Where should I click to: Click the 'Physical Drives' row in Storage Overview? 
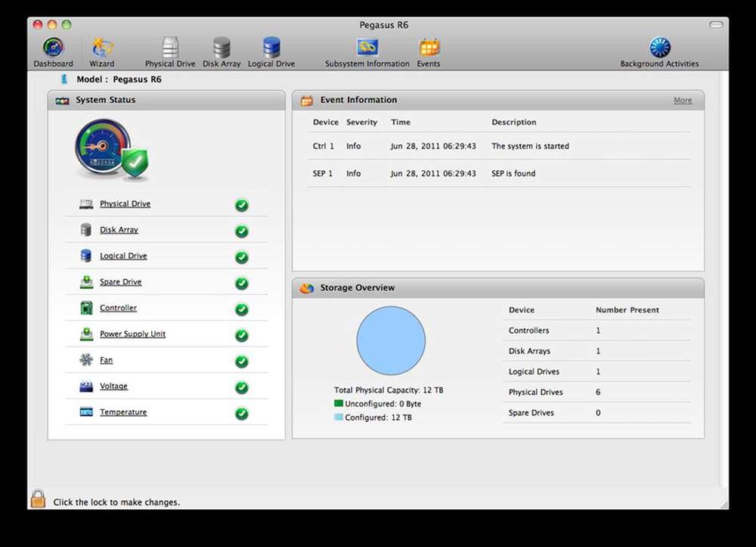(597, 392)
